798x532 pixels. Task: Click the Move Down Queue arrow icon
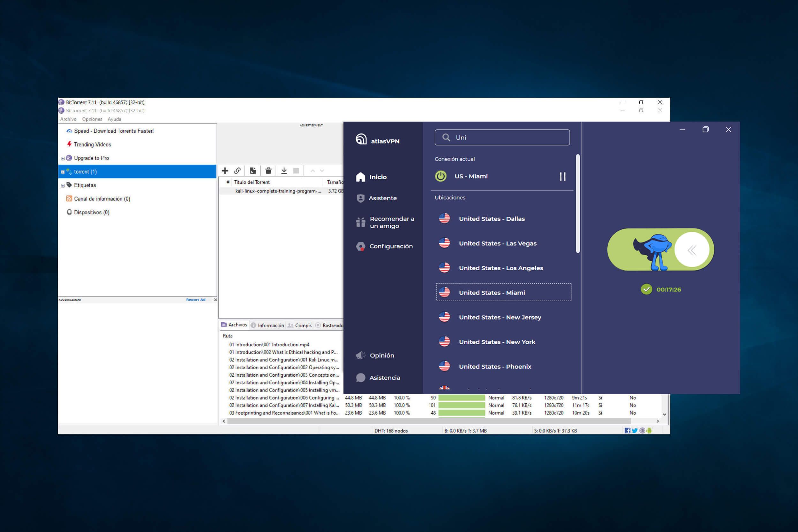coord(322,171)
